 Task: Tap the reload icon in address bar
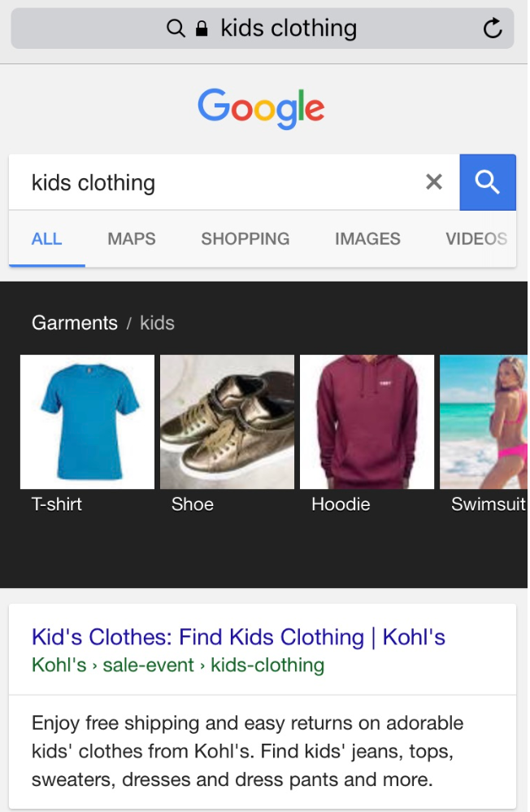pyautogui.click(x=493, y=28)
